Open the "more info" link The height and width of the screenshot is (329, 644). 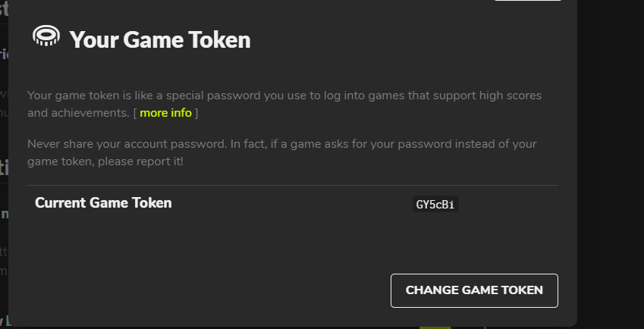(x=165, y=113)
